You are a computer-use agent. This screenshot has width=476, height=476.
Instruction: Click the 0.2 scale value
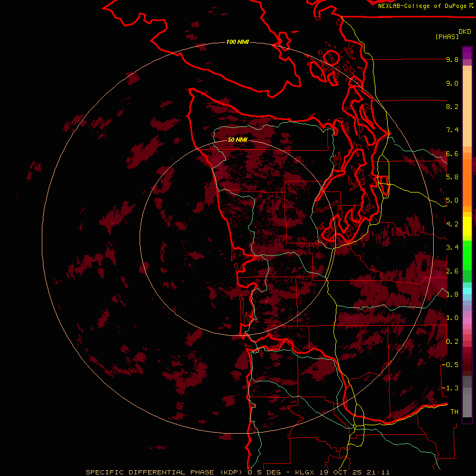(x=452, y=342)
